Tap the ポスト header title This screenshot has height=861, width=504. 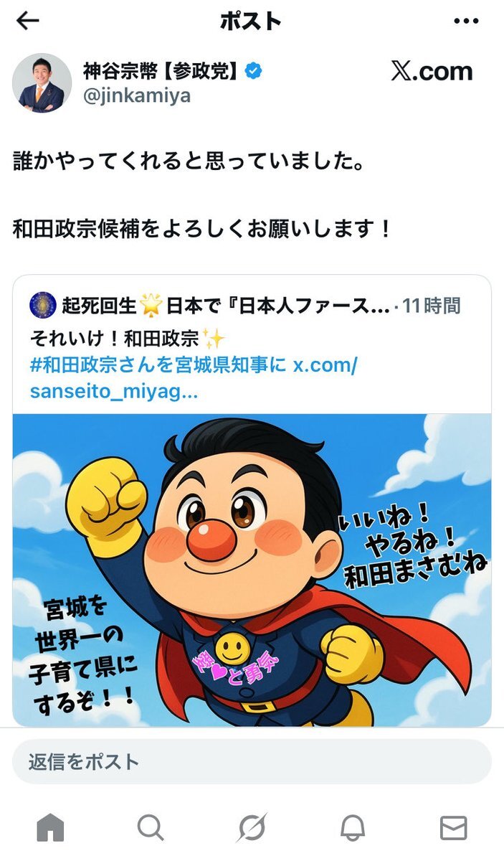tap(251, 21)
